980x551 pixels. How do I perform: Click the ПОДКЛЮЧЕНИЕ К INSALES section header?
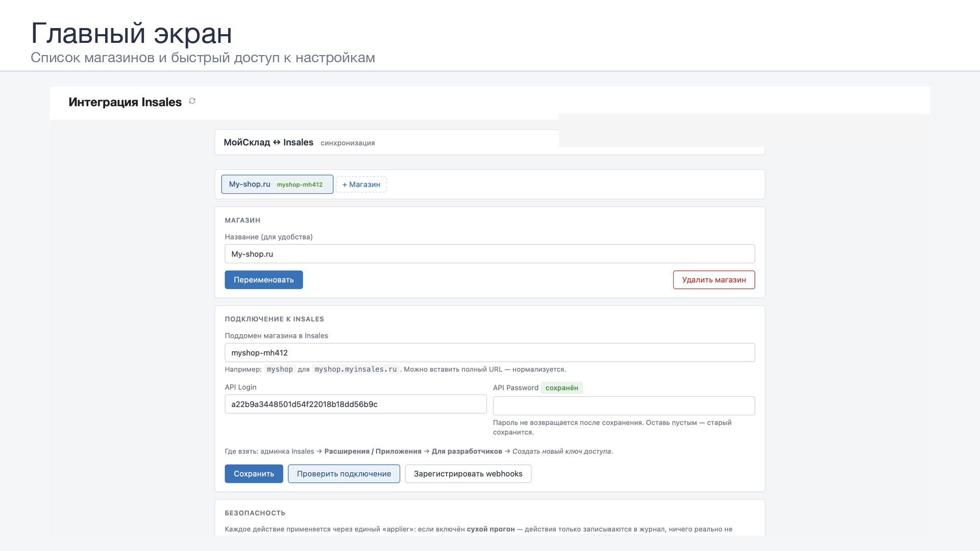275,319
